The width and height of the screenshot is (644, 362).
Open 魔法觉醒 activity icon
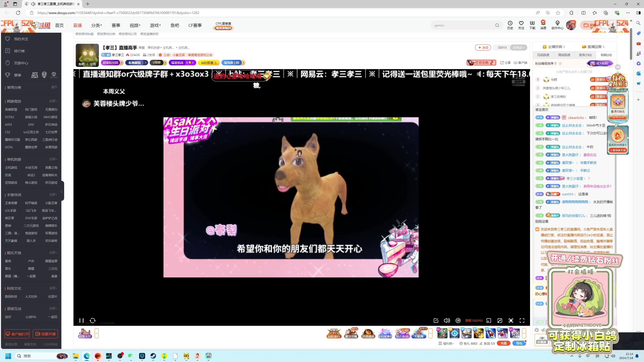pos(351,333)
